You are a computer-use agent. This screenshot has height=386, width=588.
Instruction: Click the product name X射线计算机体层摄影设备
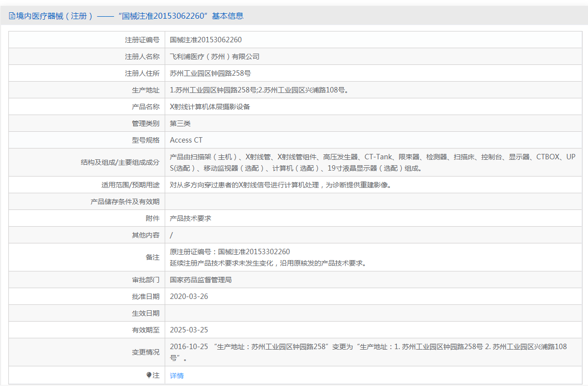click(210, 107)
